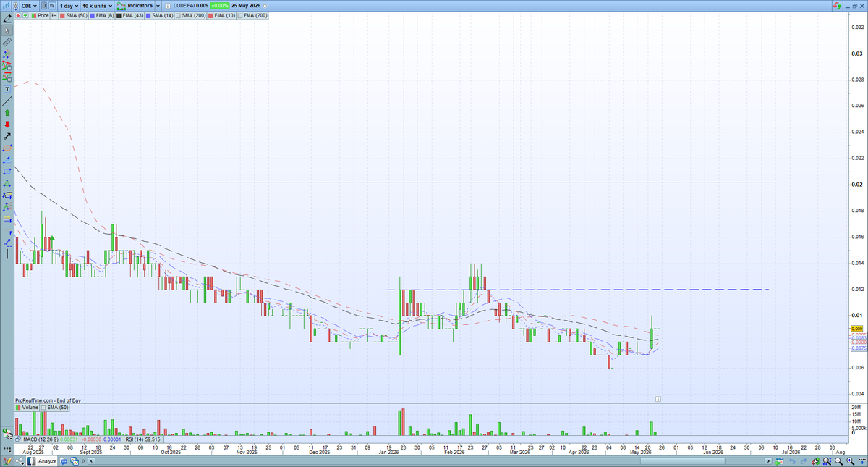The height and width of the screenshot is (467, 868).
Task: Click the red add-panel icon
Action: (18, 15)
